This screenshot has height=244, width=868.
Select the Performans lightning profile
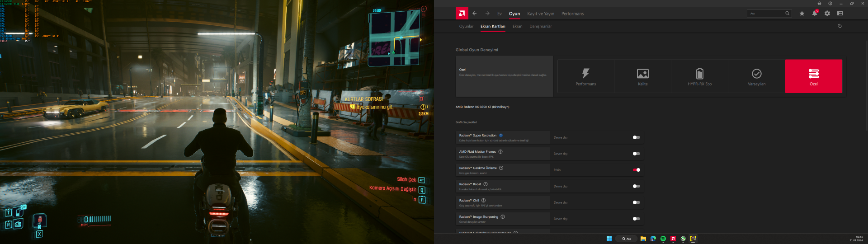tap(586, 76)
